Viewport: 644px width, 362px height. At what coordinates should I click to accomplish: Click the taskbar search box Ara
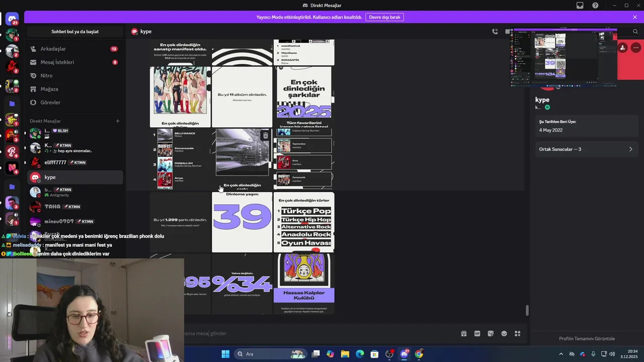[x=270, y=354]
